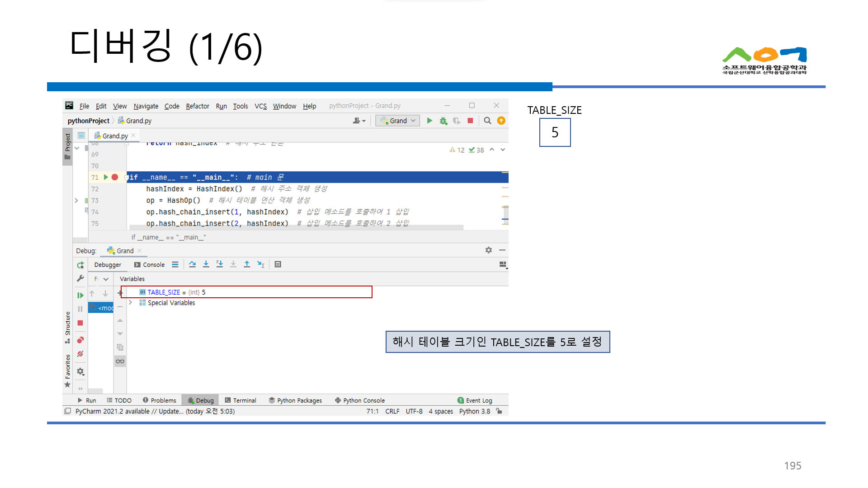Viewport: 868px width, 488px height.
Task: Close the Grand debug session tab
Action: (x=139, y=250)
